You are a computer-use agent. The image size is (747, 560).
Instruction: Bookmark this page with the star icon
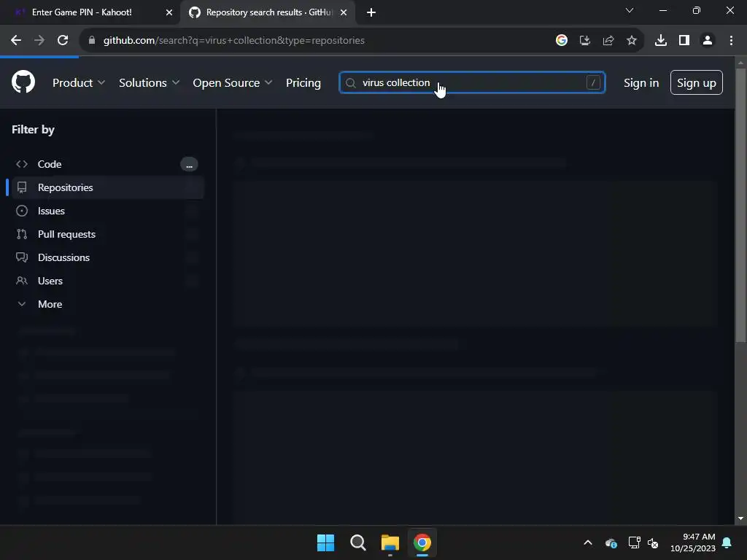click(x=631, y=41)
